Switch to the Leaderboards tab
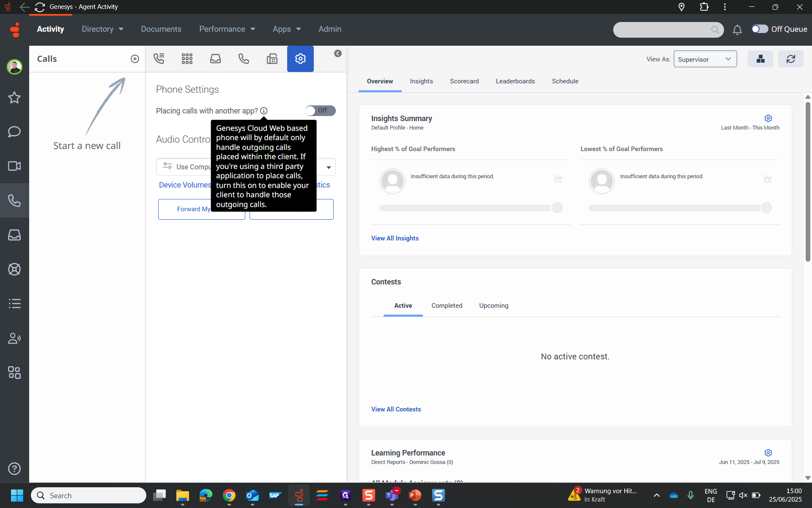Screen dimensions: 812x508 [x=515, y=81]
